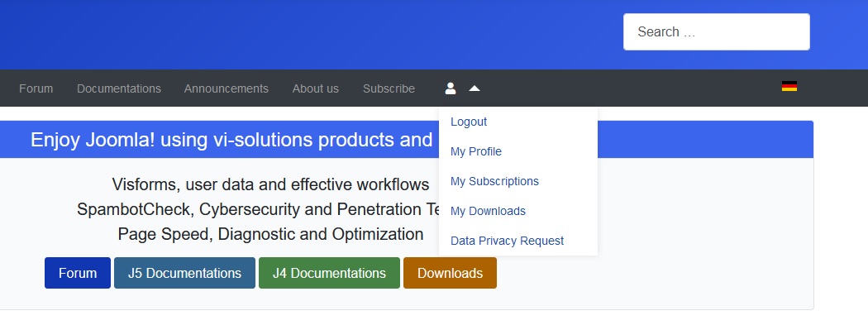868x325 pixels.
Task: Select the Subscribe menu item
Action: tap(389, 88)
